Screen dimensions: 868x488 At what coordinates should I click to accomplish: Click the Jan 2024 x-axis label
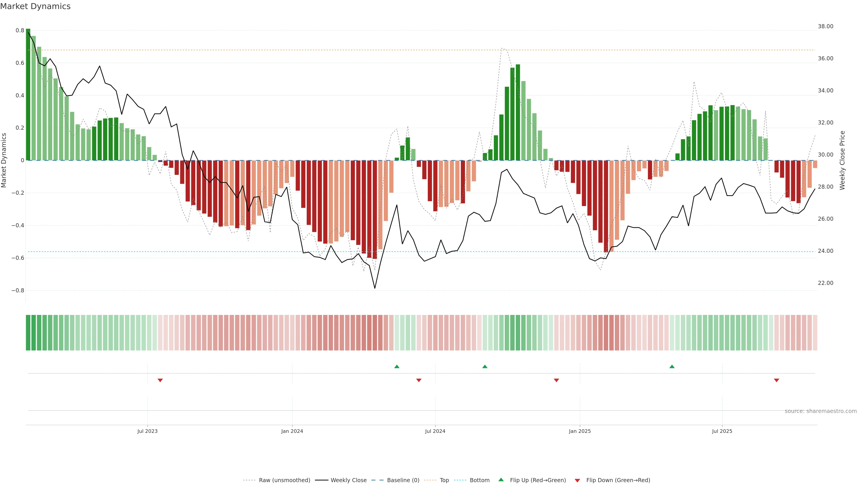[292, 431]
